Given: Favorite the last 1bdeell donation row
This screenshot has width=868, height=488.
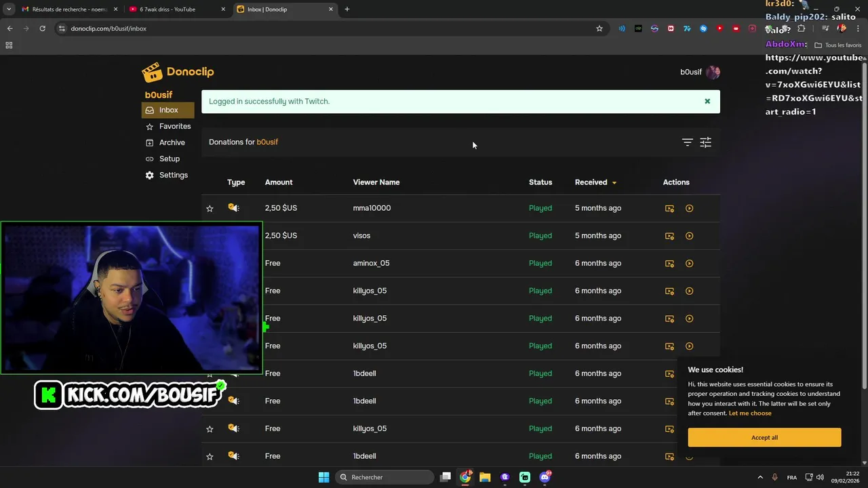Looking at the screenshot, I should [x=210, y=456].
